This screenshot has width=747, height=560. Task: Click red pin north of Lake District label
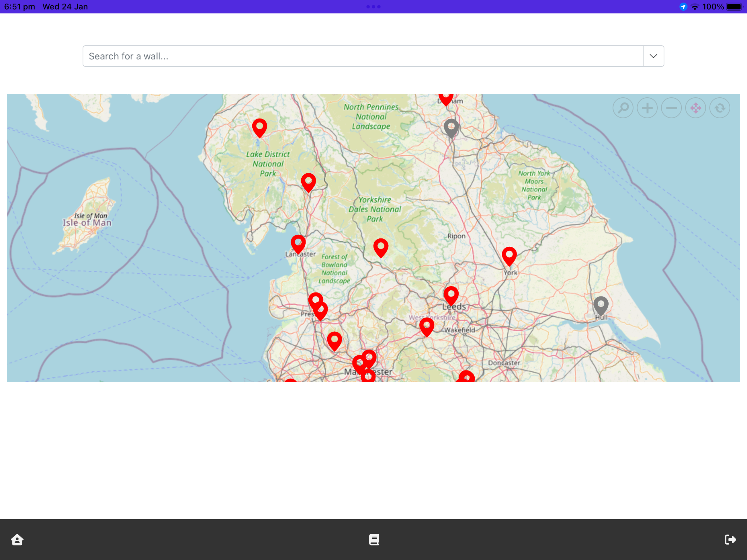(260, 127)
